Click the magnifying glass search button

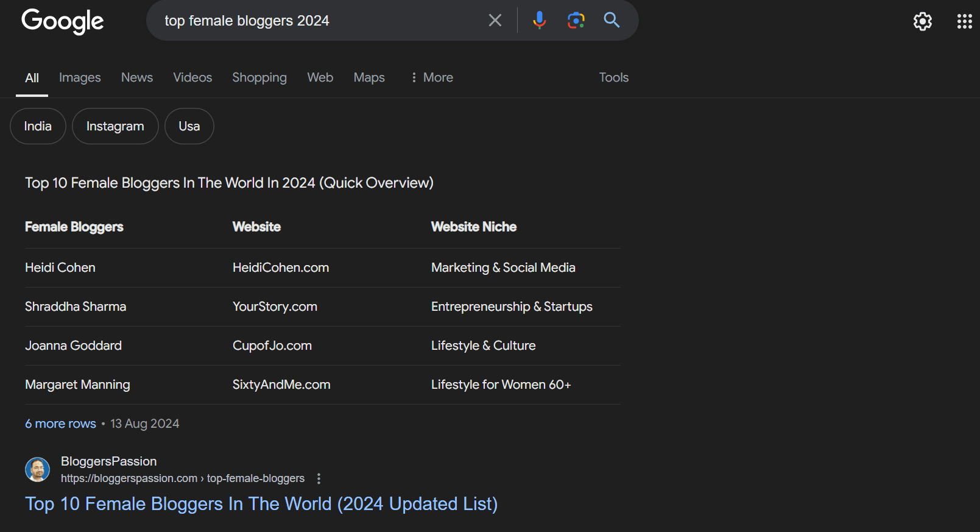[x=612, y=21]
